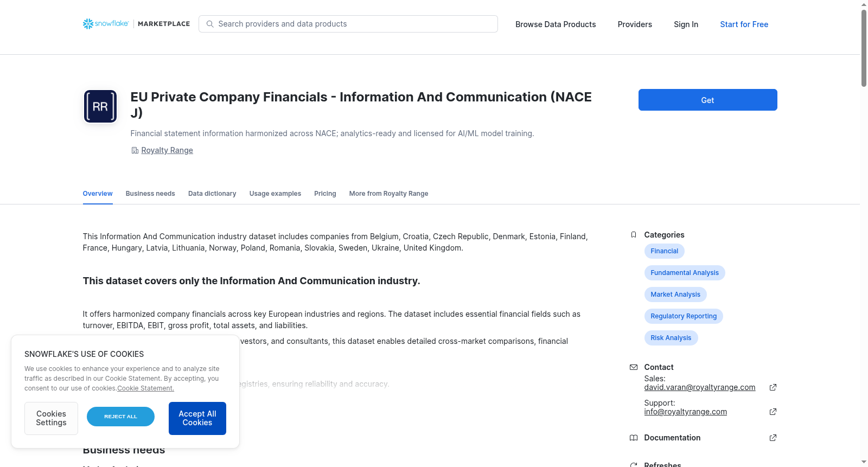
Task: Click the dataset title heading
Action: tap(361, 105)
